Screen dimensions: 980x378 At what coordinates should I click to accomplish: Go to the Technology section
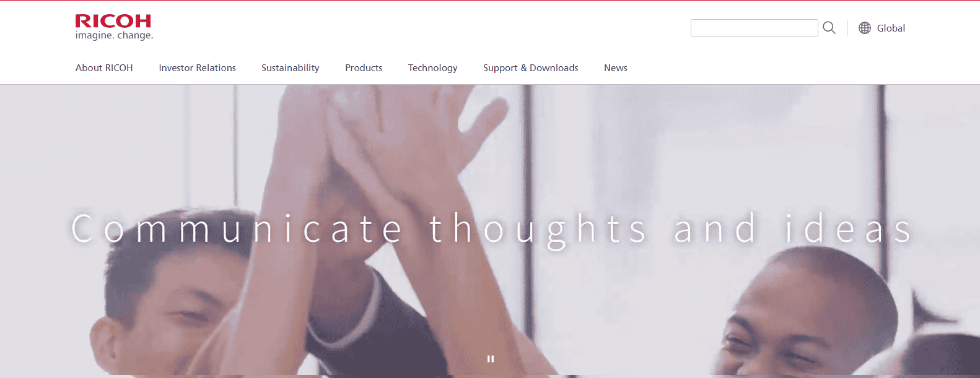tap(432, 68)
